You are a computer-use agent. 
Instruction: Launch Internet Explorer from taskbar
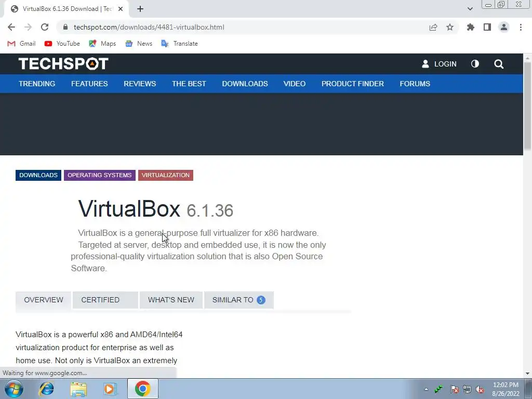point(46,389)
